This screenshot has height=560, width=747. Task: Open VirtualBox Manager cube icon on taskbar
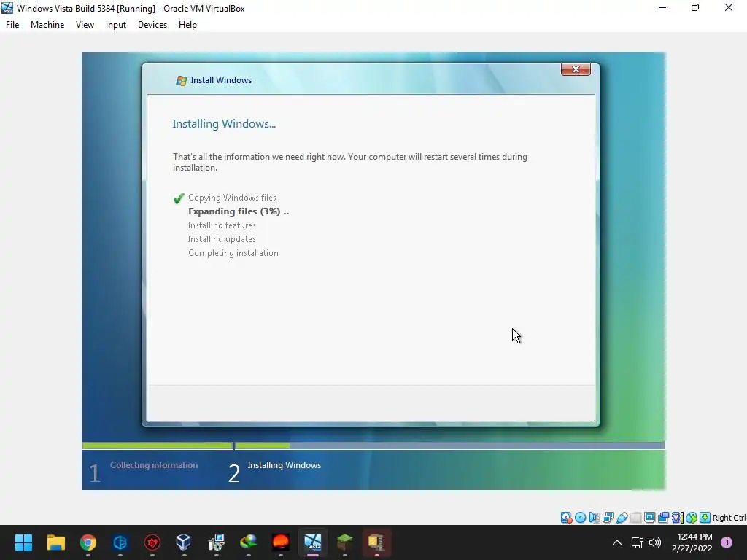click(x=184, y=542)
